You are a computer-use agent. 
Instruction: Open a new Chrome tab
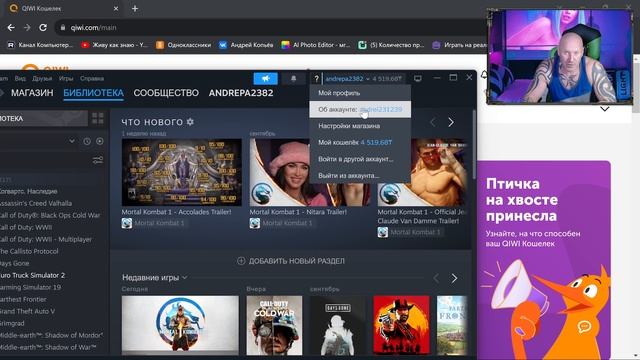tap(135, 8)
